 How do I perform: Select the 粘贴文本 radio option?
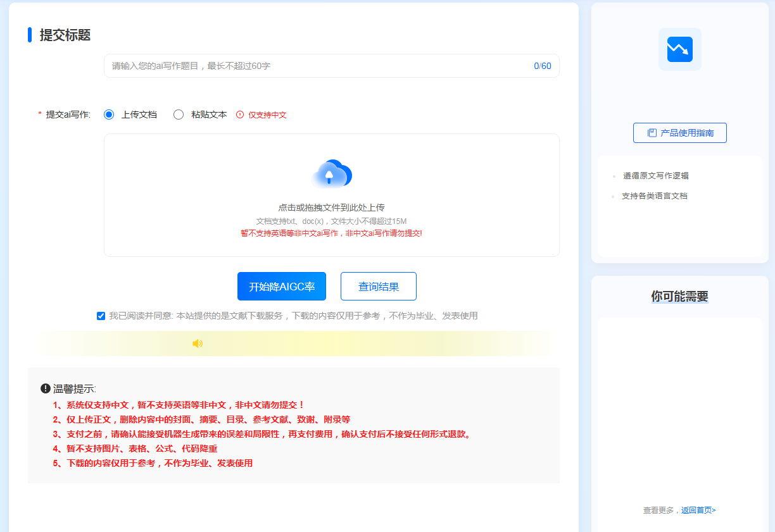click(179, 114)
